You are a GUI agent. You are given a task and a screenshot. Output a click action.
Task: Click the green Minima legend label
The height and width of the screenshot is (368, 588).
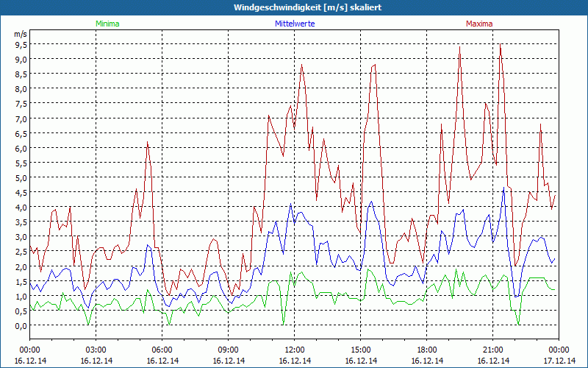click(107, 24)
